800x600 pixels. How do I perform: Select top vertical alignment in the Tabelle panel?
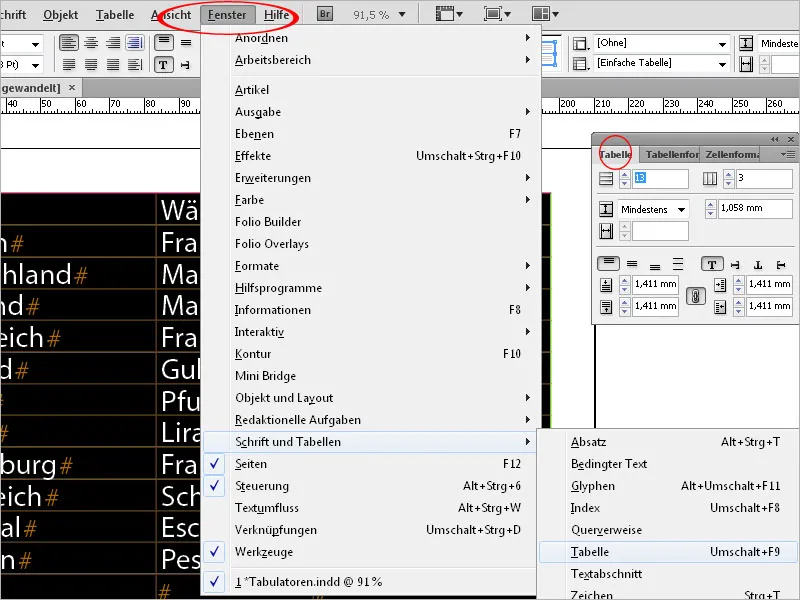(x=608, y=263)
